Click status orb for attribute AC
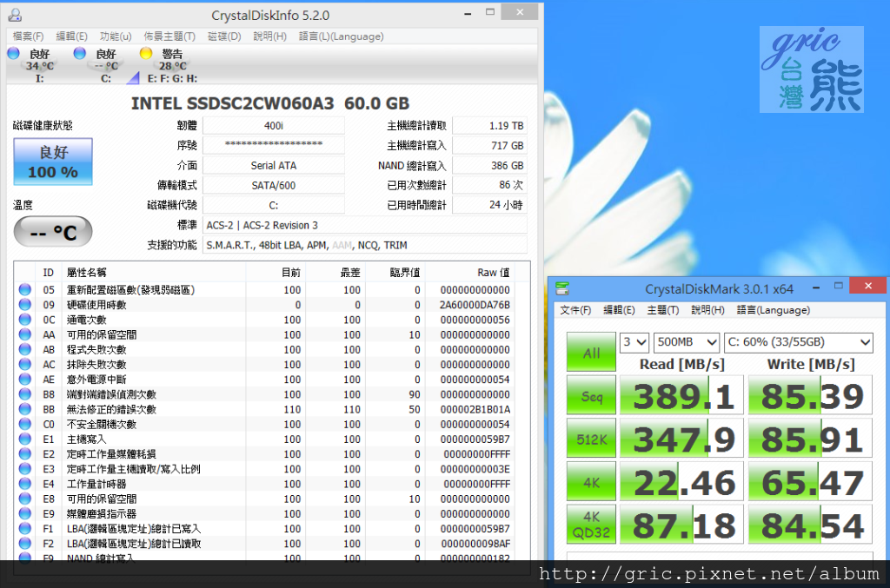 click(x=25, y=365)
